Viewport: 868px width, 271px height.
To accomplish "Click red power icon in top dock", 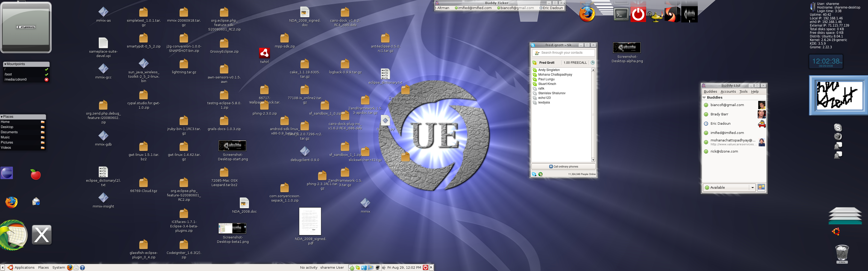I will pyautogui.click(x=638, y=14).
